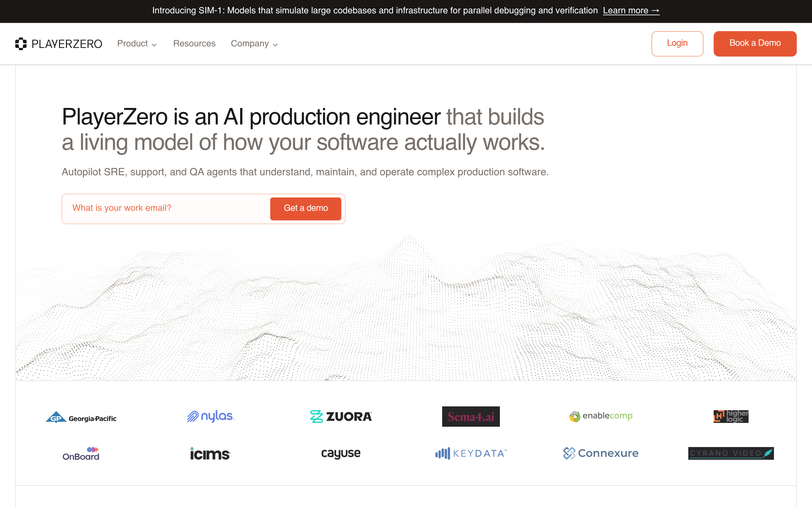Click the PlayerZero logo icon
This screenshot has height=508, width=812.
21,44
